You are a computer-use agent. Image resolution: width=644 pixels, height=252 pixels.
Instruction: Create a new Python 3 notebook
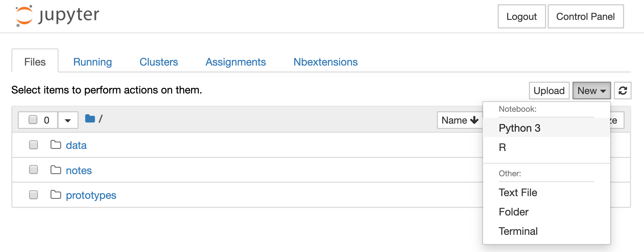(519, 128)
